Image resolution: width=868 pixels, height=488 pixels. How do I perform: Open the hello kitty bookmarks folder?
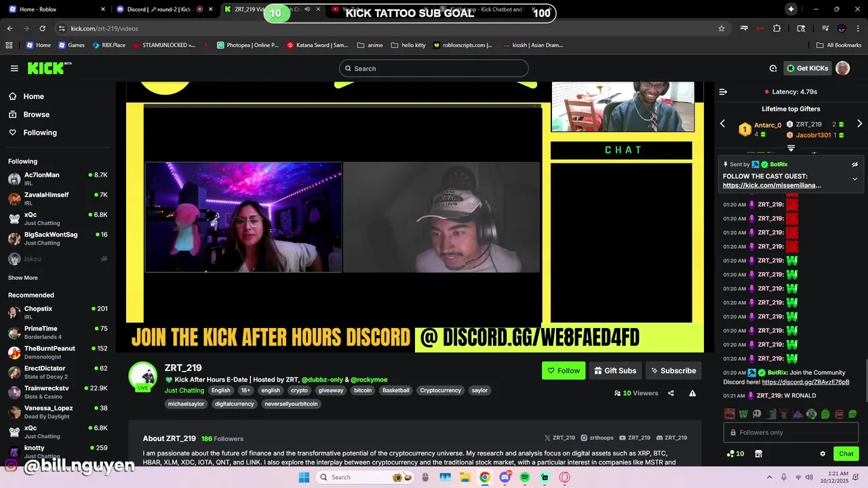[x=408, y=45]
